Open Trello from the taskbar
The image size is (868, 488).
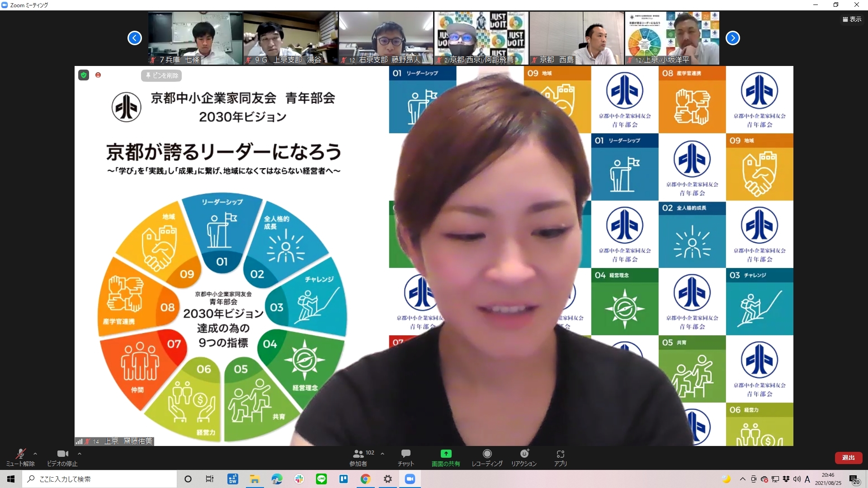coord(344,479)
